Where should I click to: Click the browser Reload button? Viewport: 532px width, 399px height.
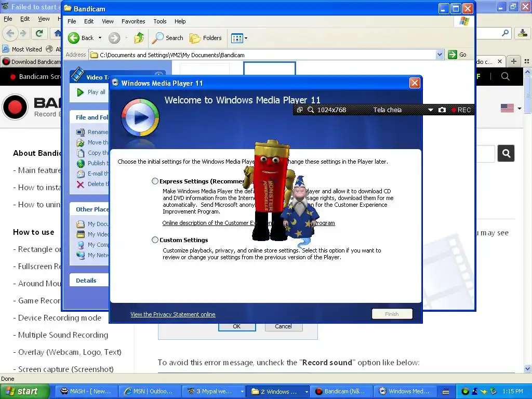click(x=39, y=33)
